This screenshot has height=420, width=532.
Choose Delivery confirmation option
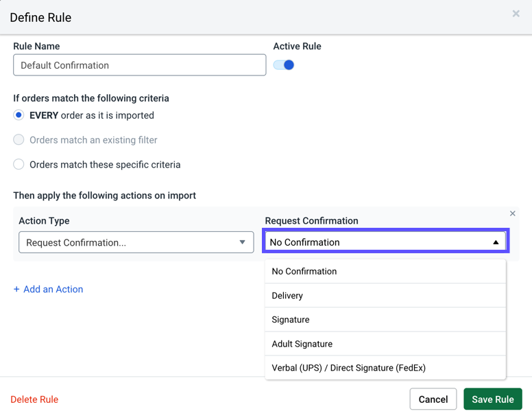[x=385, y=295]
